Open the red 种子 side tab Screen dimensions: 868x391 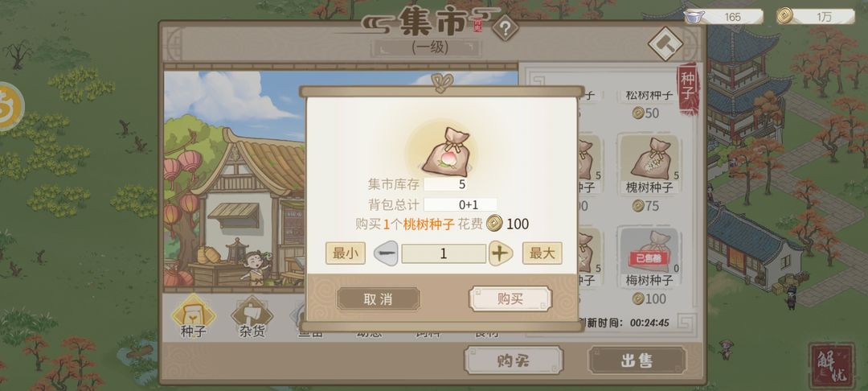688,88
